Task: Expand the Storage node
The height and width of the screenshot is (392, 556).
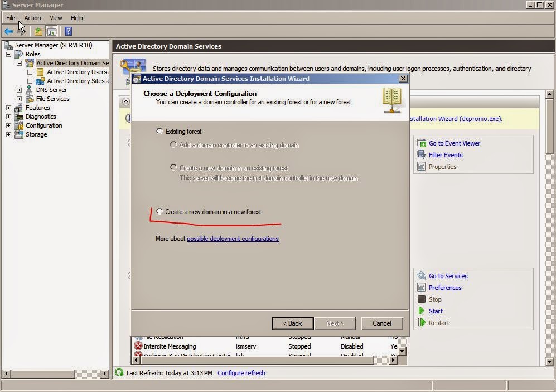Action: pyautogui.click(x=8, y=135)
